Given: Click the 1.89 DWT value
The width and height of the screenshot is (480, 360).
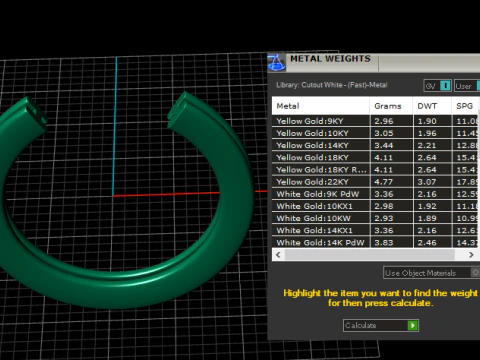Looking at the screenshot, I should click(427, 218).
